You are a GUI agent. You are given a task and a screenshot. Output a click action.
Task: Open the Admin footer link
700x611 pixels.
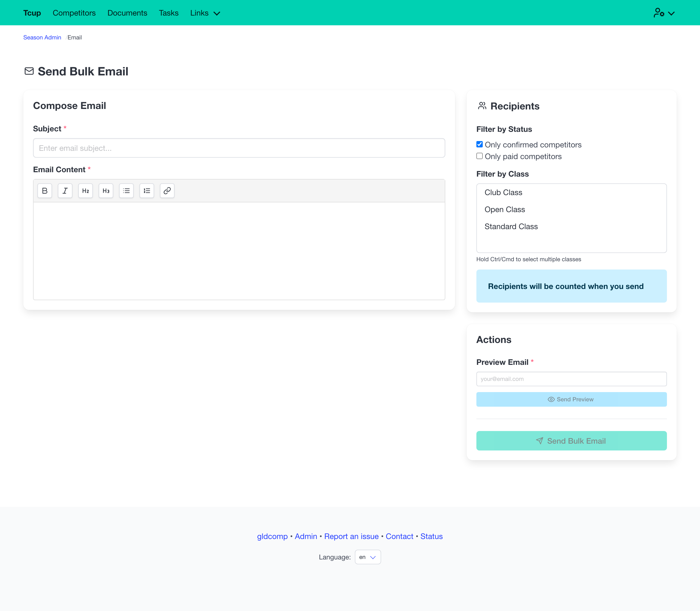306,536
